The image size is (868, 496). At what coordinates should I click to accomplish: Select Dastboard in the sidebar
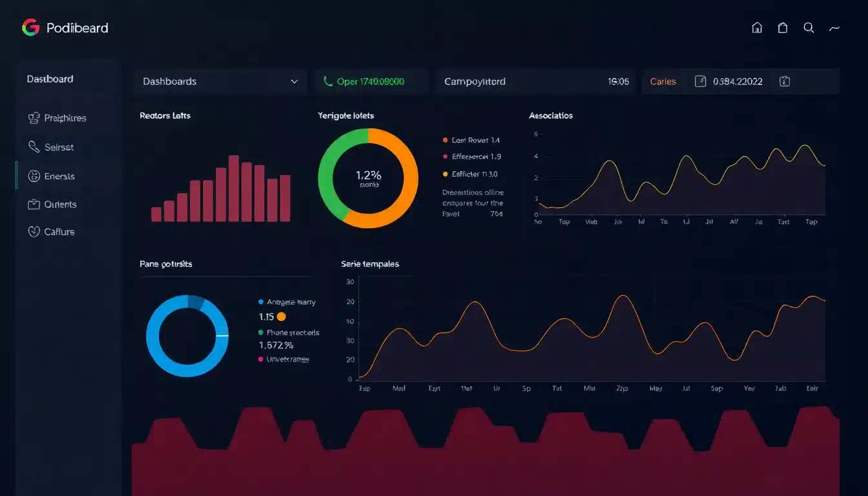pos(50,78)
